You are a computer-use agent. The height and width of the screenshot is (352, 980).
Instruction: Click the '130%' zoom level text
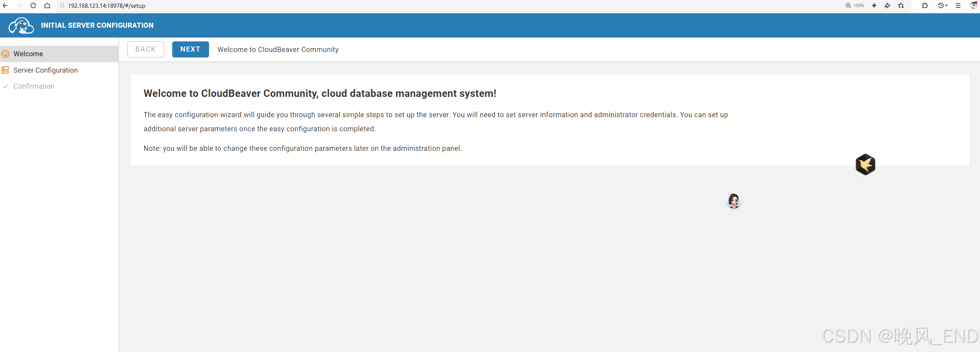point(859,6)
